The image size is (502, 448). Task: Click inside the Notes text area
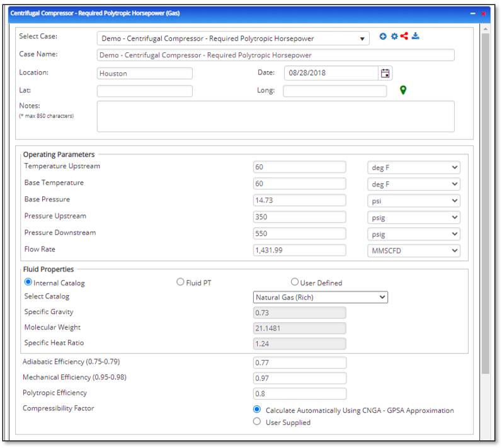[x=275, y=116]
